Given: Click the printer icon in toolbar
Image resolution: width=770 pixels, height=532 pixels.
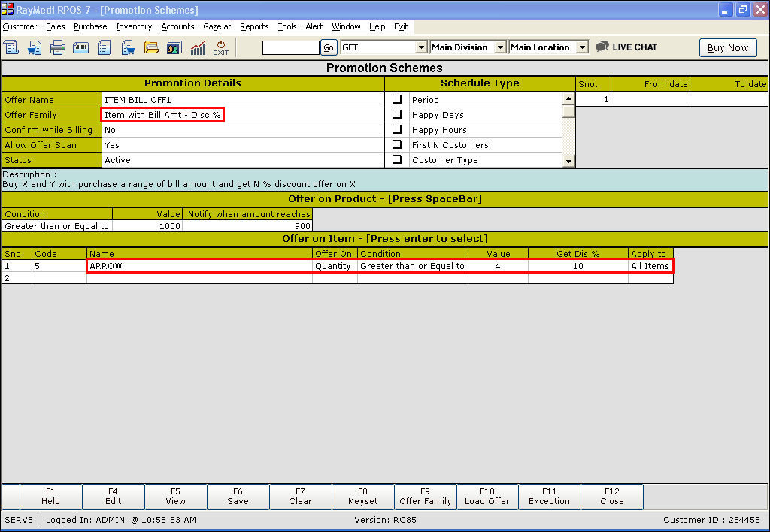Looking at the screenshot, I should [58, 47].
